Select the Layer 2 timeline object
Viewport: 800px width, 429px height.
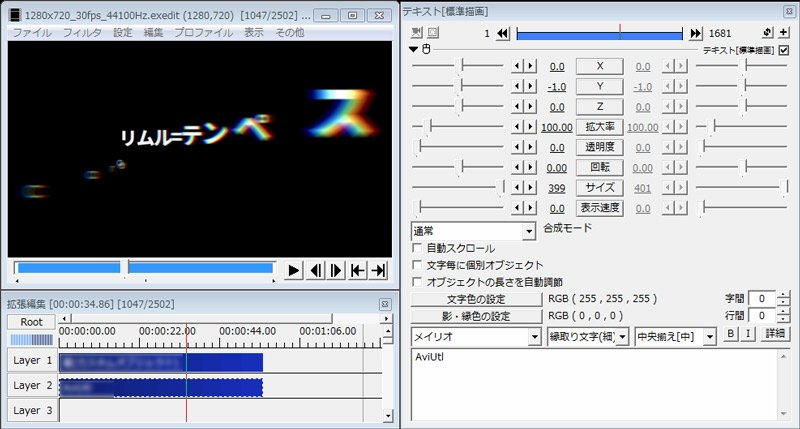(161, 388)
